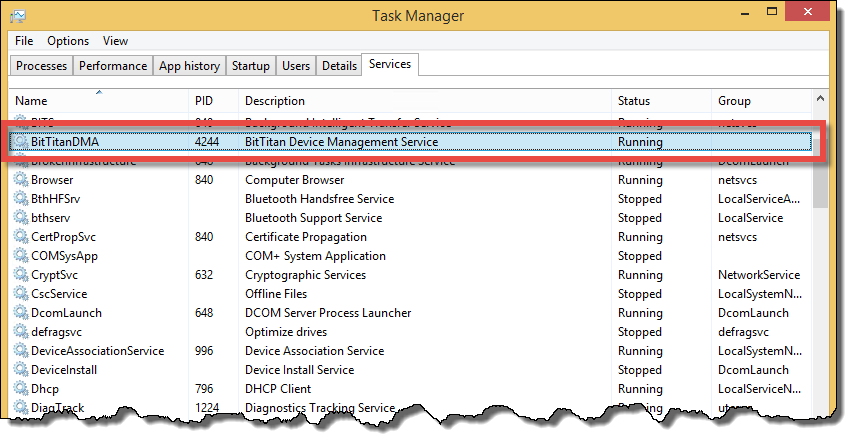Click Stopped status for defragsvc

tap(640, 332)
